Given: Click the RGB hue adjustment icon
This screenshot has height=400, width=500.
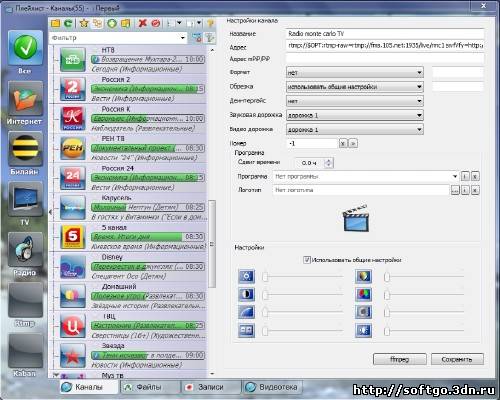Looking at the screenshot, I should 363,294.
